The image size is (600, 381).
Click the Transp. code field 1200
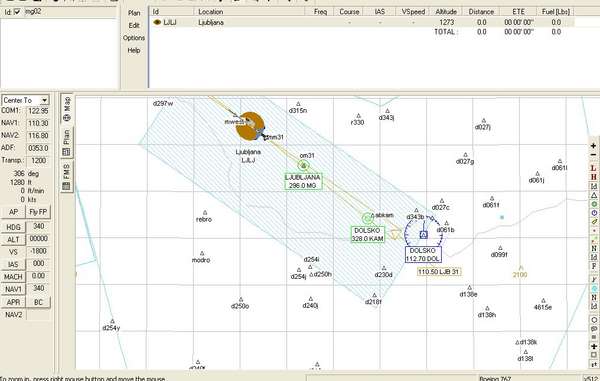coord(38,161)
